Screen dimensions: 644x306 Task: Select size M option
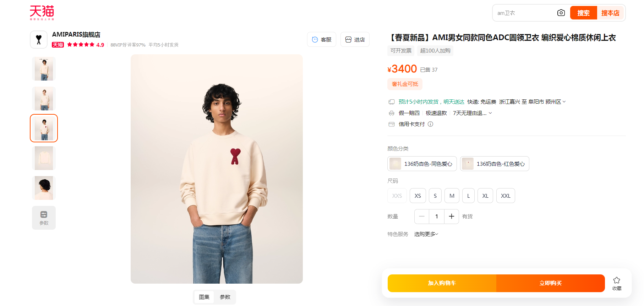pos(452,196)
